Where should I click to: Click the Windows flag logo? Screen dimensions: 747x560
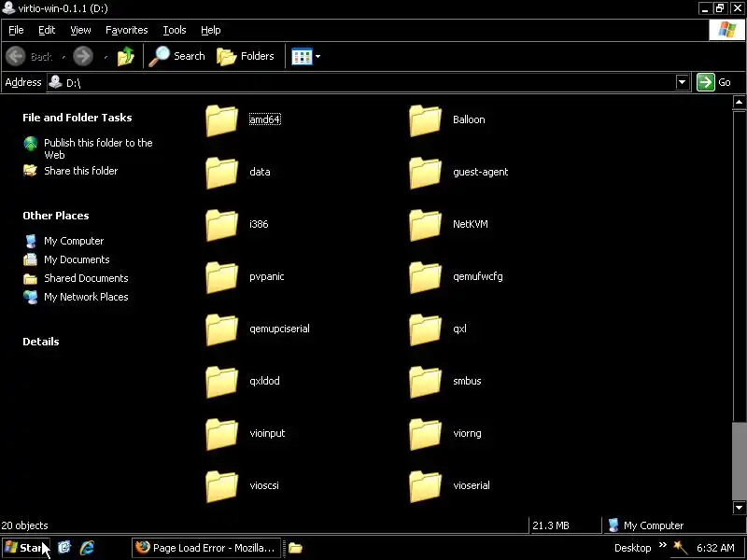[x=727, y=30]
